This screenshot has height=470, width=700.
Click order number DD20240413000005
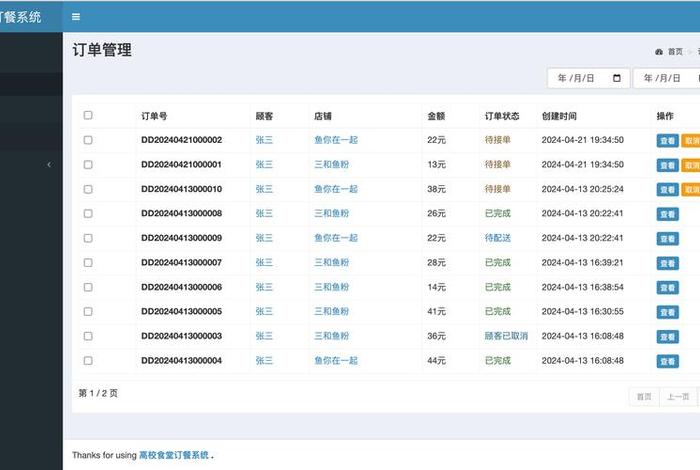pyautogui.click(x=181, y=312)
